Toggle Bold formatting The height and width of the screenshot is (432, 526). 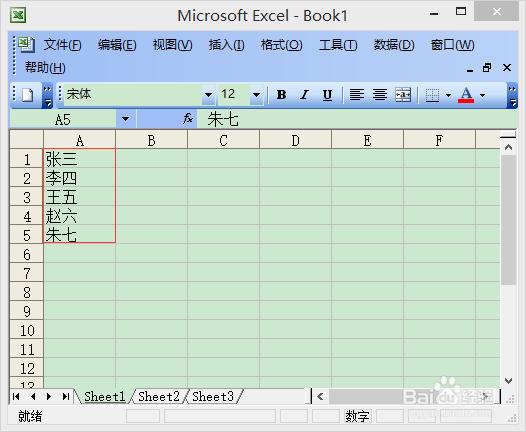[x=281, y=95]
